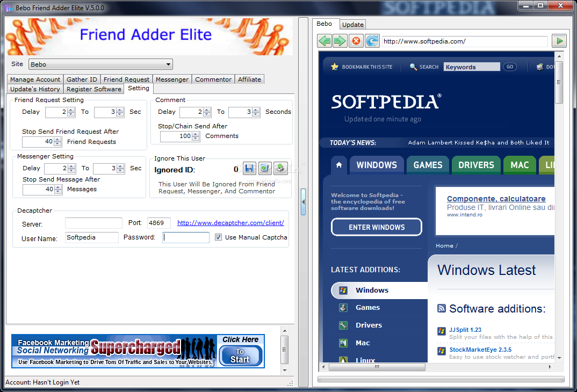The height and width of the screenshot is (392, 577).
Task: Click the GO search button on Softpedia
Action: coord(510,67)
